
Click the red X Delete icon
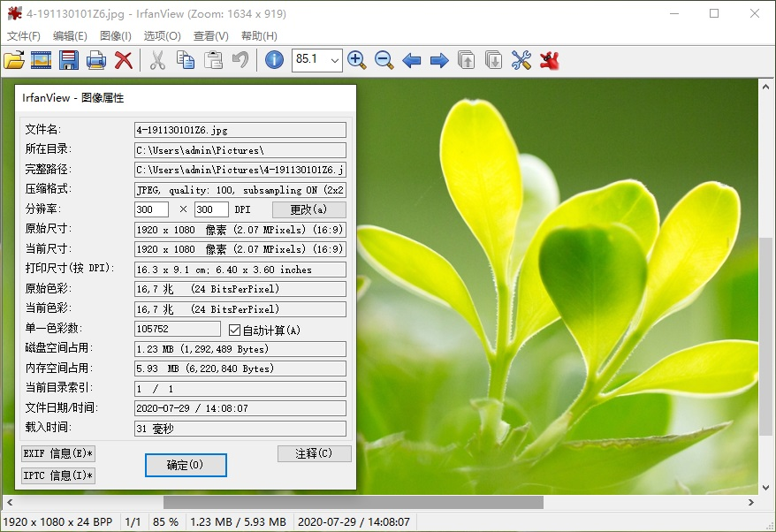click(124, 60)
